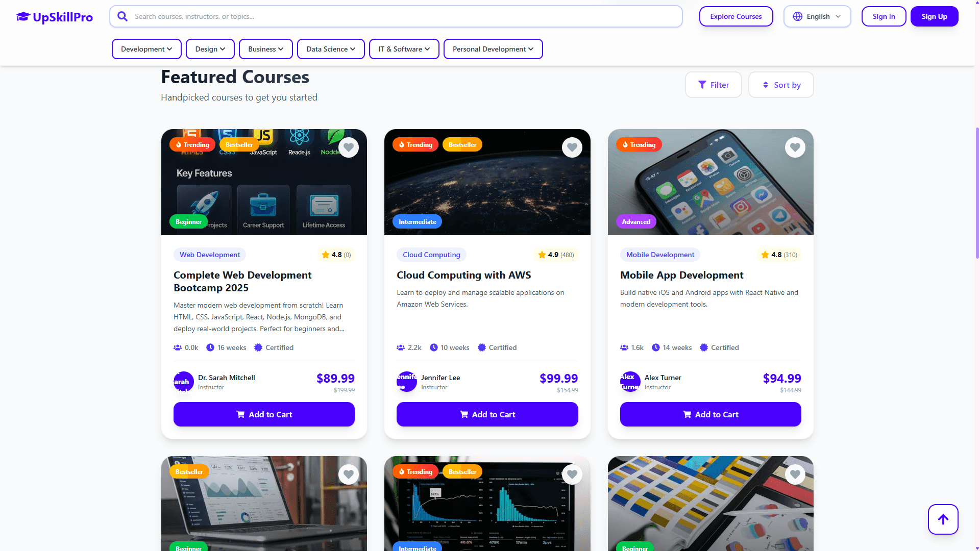Click the globe icon in language selector

798,16
